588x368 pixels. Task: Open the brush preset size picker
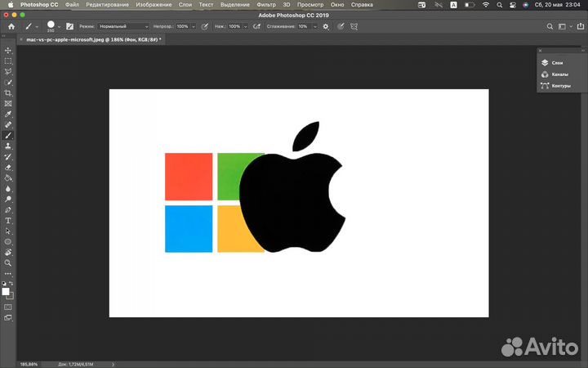(x=53, y=26)
